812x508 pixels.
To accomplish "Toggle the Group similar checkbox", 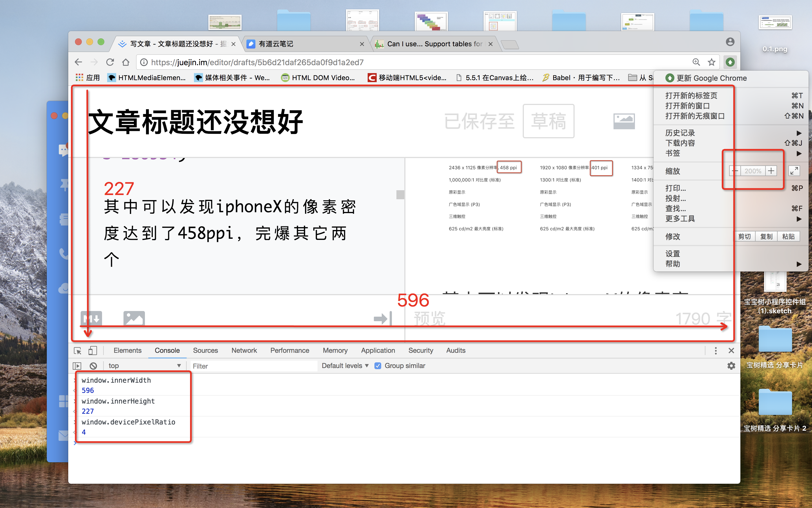I will pyautogui.click(x=378, y=365).
